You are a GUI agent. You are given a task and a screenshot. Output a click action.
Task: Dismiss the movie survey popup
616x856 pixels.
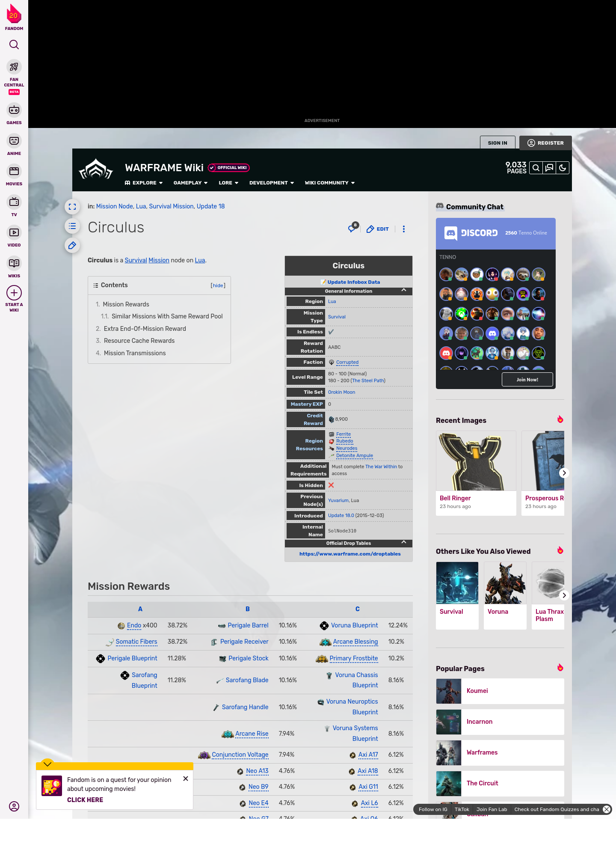(186, 779)
